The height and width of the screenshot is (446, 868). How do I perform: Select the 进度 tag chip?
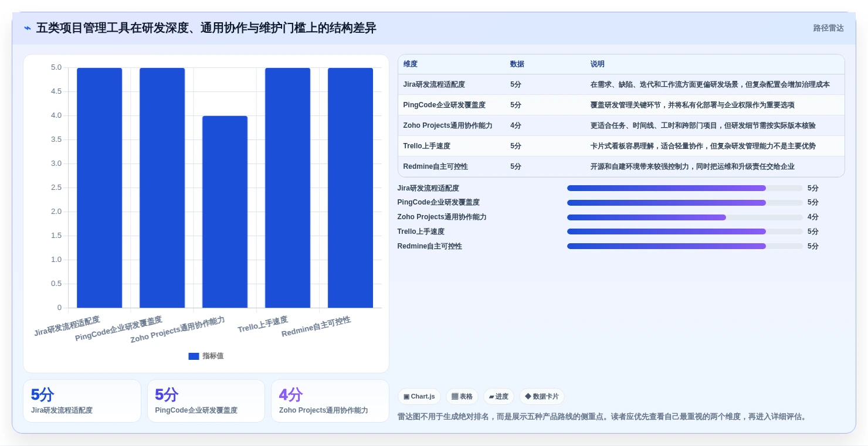coord(499,397)
